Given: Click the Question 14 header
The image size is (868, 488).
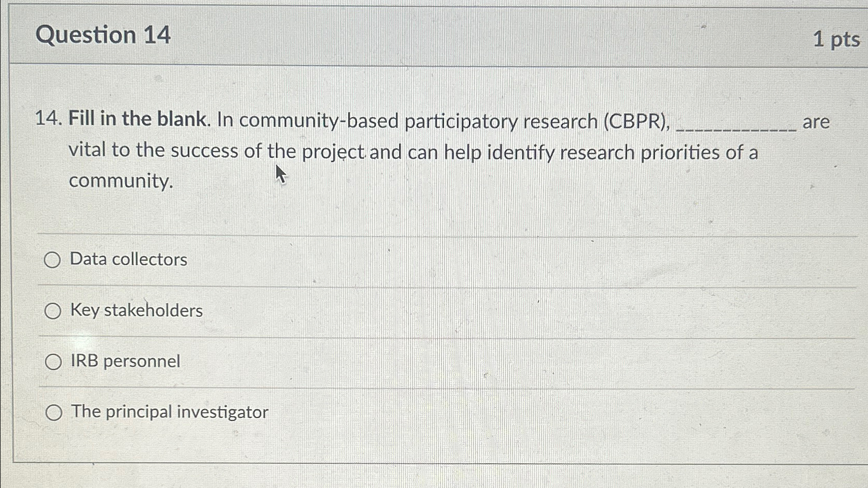Looking at the screenshot, I should pyautogui.click(x=104, y=35).
